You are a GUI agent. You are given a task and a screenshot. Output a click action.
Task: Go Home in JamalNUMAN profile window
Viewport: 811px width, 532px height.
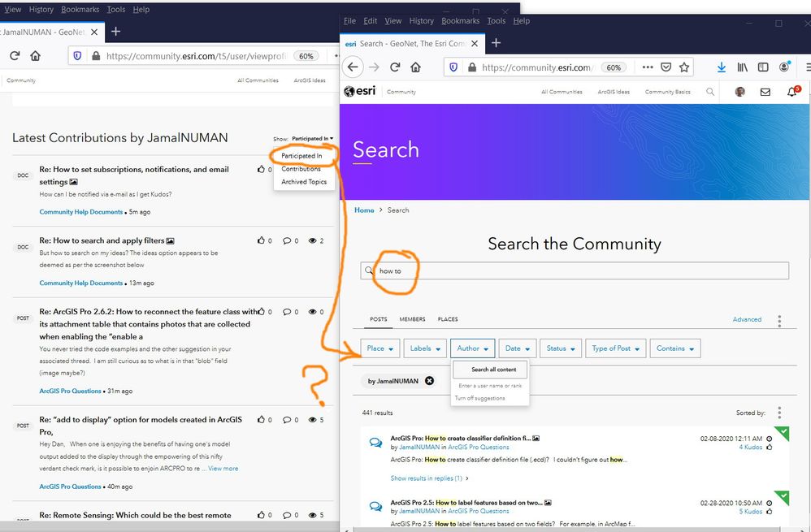click(x=35, y=56)
